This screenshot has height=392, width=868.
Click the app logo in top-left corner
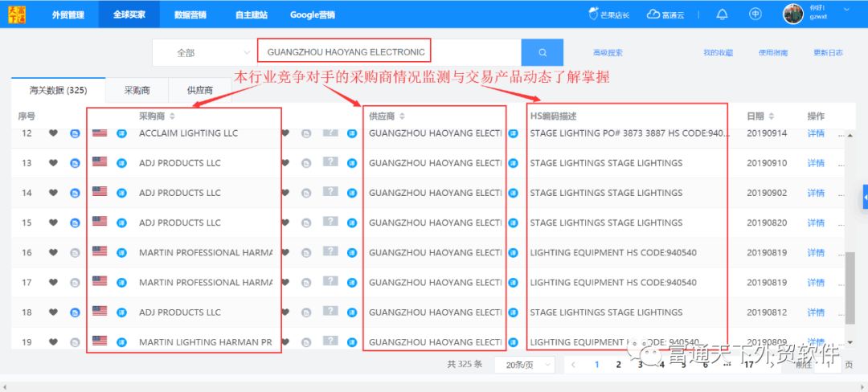click(x=17, y=14)
